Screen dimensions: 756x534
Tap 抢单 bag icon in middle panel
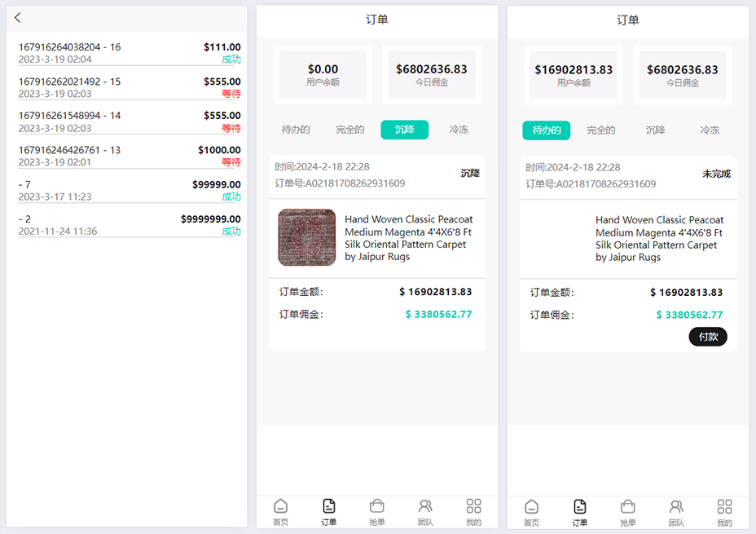tap(377, 512)
